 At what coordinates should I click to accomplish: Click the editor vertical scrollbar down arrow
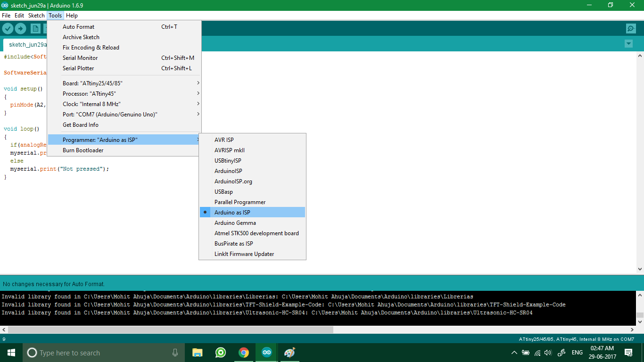pos(640,269)
